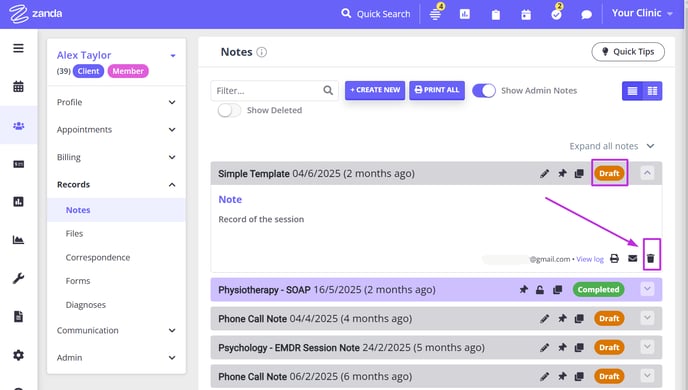
Task: Open the clipboard icon in top bar
Action: 495,15
